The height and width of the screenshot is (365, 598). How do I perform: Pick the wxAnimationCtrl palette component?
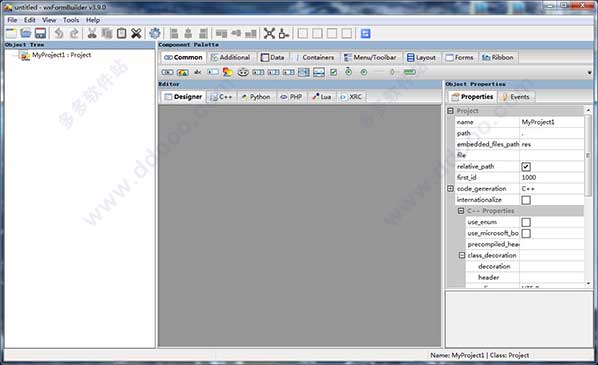click(243, 72)
